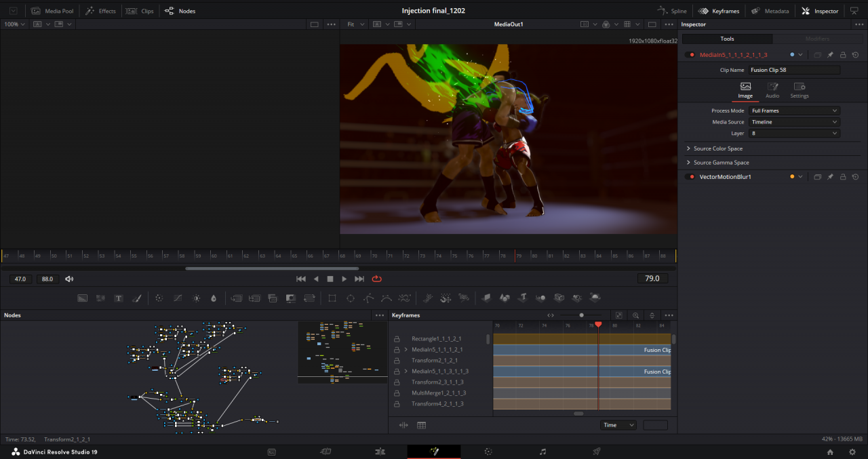Toggle loop playback button
Viewport: 868px width, 459px height.
click(x=377, y=279)
